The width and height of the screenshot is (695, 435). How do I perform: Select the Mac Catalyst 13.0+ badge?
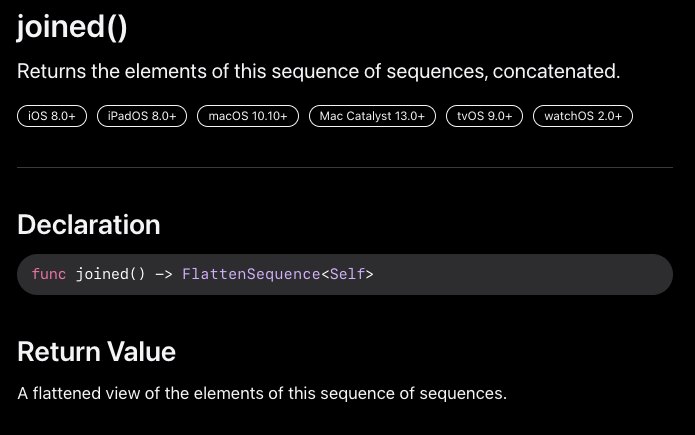[x=372, y=117]
